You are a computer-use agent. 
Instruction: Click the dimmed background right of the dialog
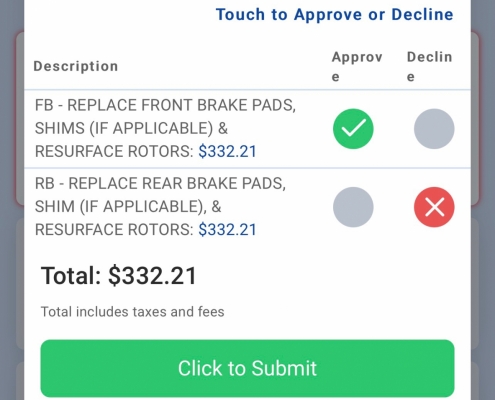pos(483,200)
